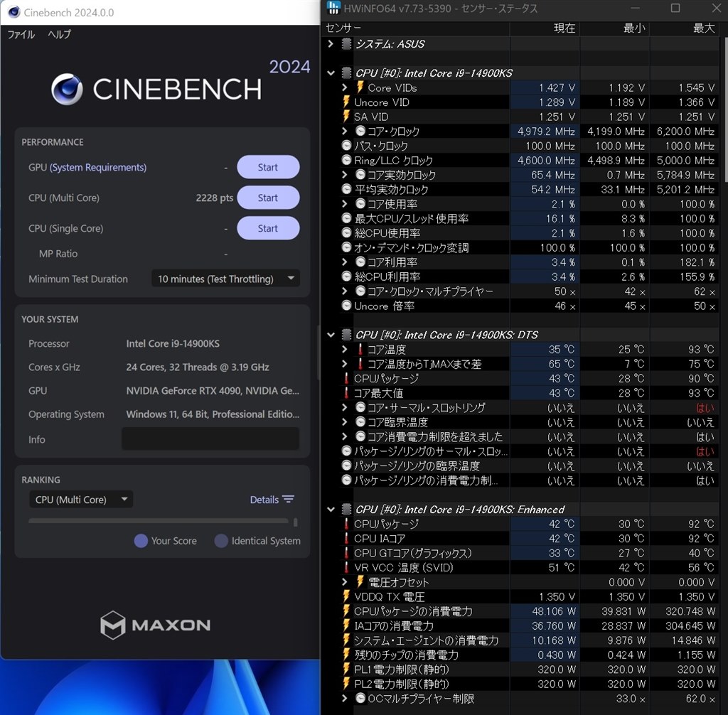Open the Ranking CPU (Multi Core) dropdown
Image resolution: width=728 pixels, height=715 pixels.
pyautogui.click(x=80, y=500)
